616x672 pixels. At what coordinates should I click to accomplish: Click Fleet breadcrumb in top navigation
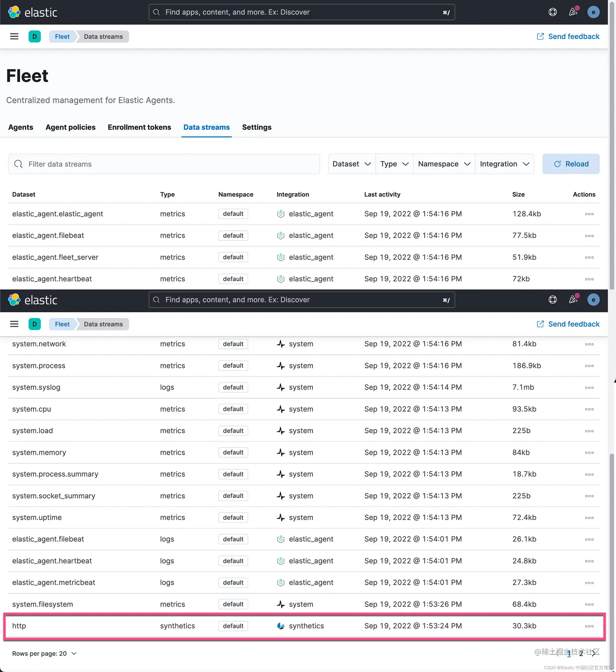click(62, 37)
